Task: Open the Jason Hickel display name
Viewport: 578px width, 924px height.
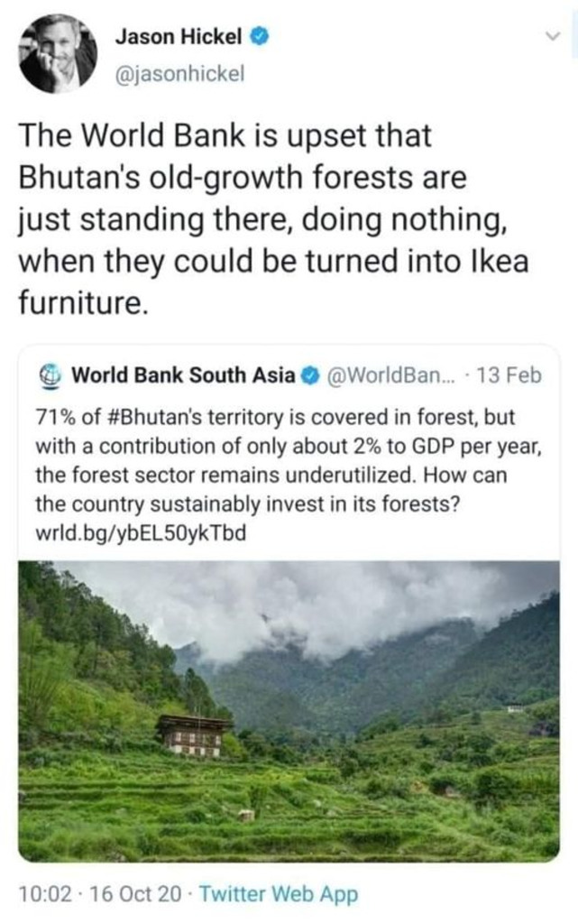Action: click(x=178, y=38)
